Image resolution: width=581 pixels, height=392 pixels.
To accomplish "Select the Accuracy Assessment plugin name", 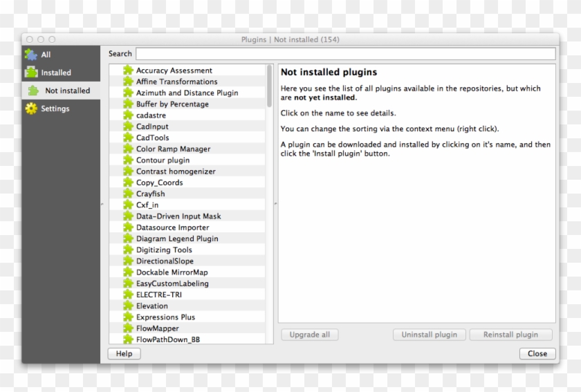I will pyautogui.click(x=174, y=70).
